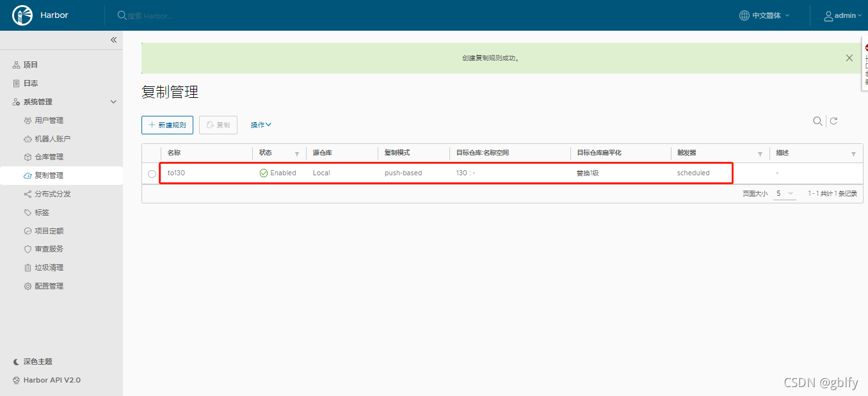Click the scheduled trigger cell
This screenshot has width=868, height=396.
pos(693,173)
